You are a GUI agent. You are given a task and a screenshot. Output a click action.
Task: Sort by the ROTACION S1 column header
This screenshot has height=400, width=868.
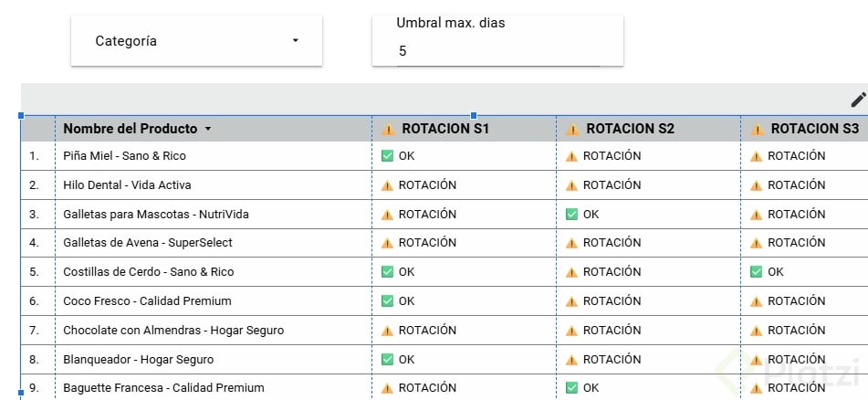click(445, 130)
